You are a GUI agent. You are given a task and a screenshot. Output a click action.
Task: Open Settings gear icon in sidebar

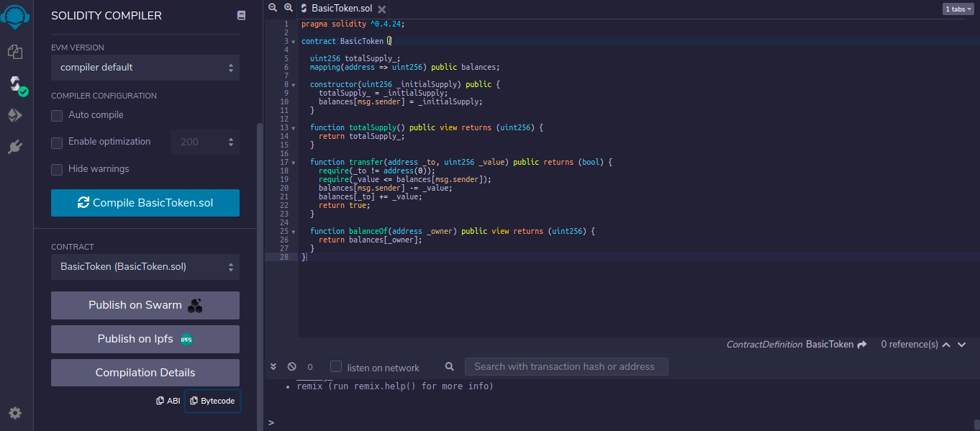[15, 413]
